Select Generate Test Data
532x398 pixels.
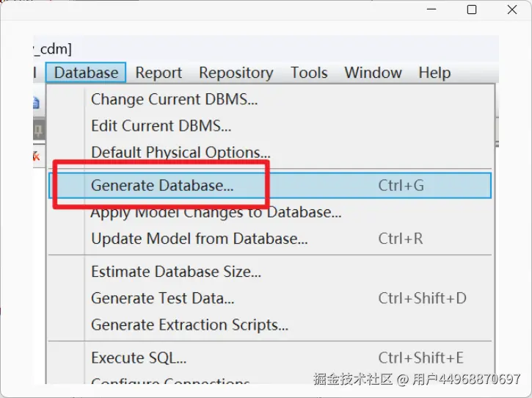(162, 298)
